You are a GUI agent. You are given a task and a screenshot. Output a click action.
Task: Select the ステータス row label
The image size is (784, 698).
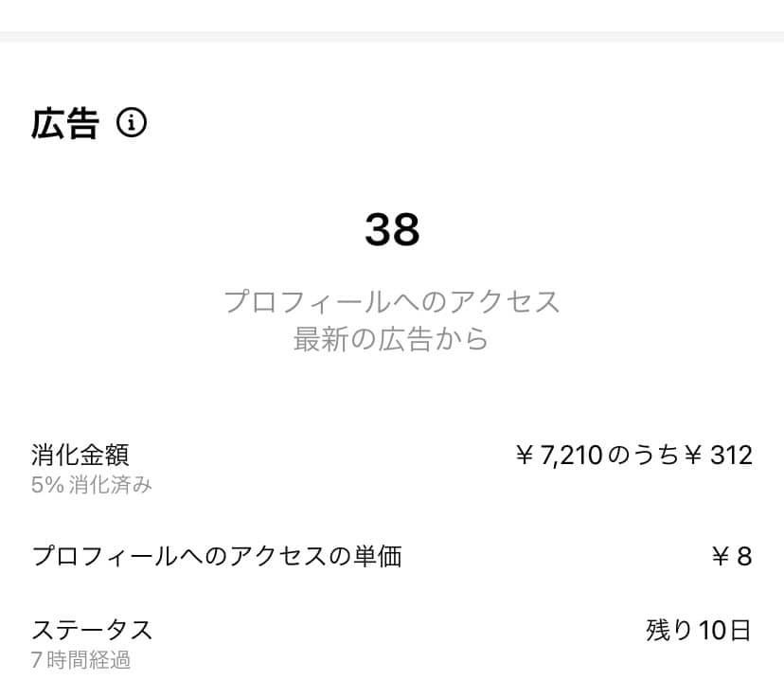point(92,630)
